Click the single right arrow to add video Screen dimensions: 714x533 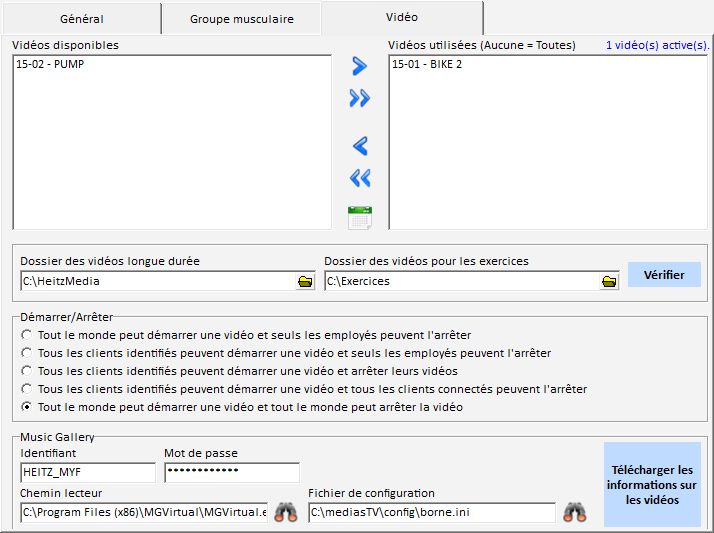click(360, 67)
